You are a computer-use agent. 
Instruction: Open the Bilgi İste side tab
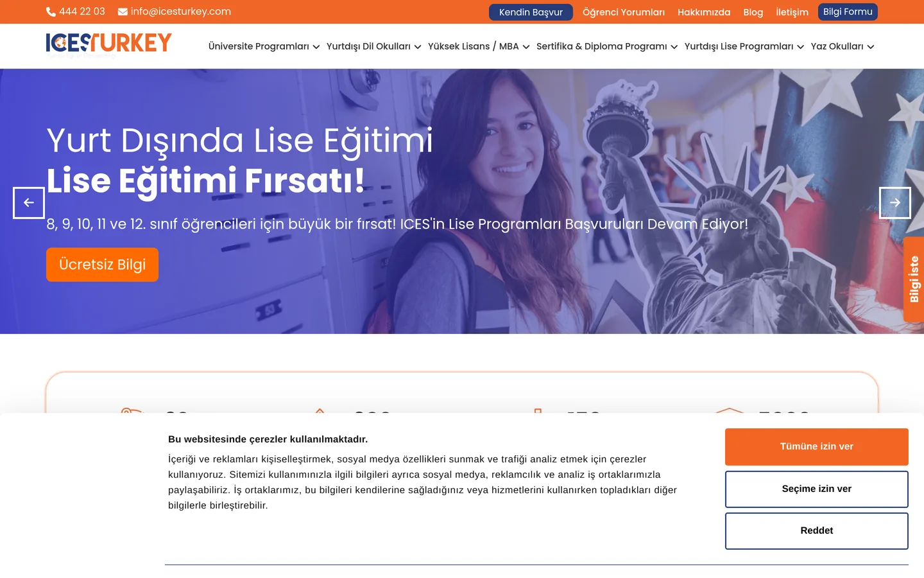[914, 279]
